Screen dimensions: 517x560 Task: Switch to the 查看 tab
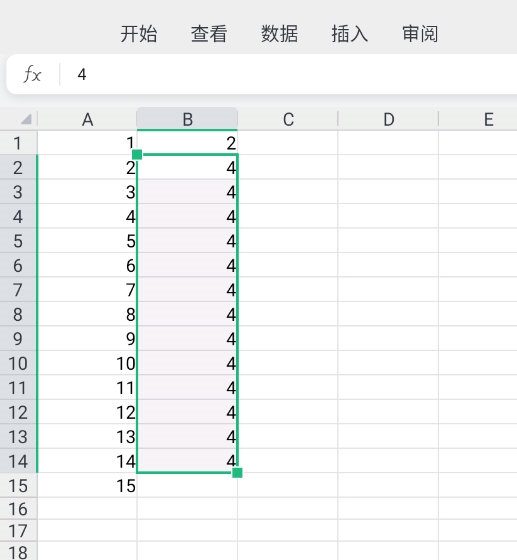pos(209,34)
